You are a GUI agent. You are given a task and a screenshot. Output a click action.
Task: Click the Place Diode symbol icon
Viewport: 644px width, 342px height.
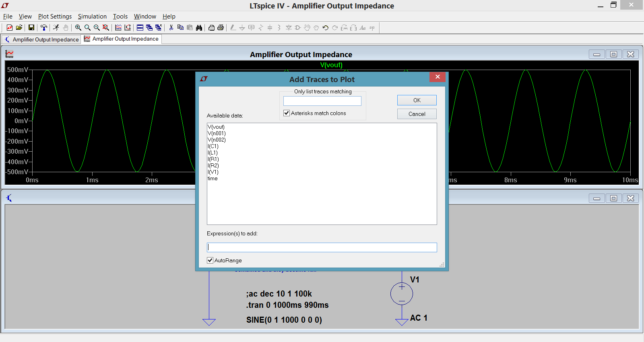pyautogui.click(x=289, y=28)
